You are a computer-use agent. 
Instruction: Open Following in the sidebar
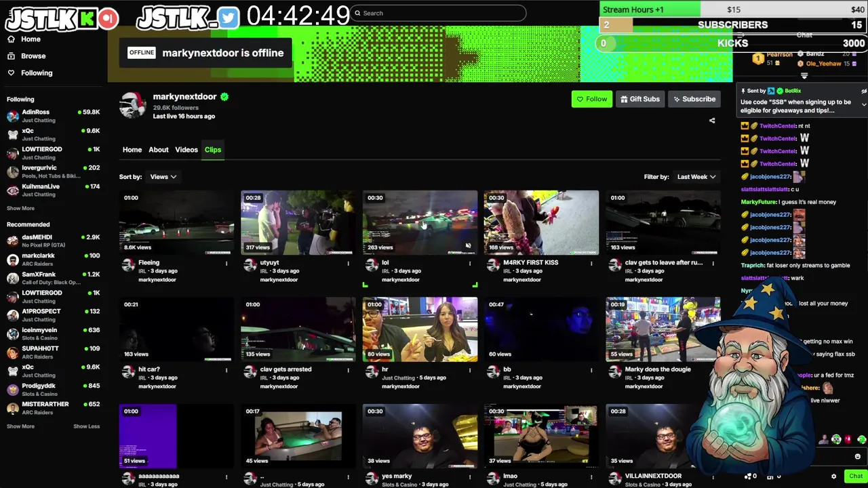[30, 73]
